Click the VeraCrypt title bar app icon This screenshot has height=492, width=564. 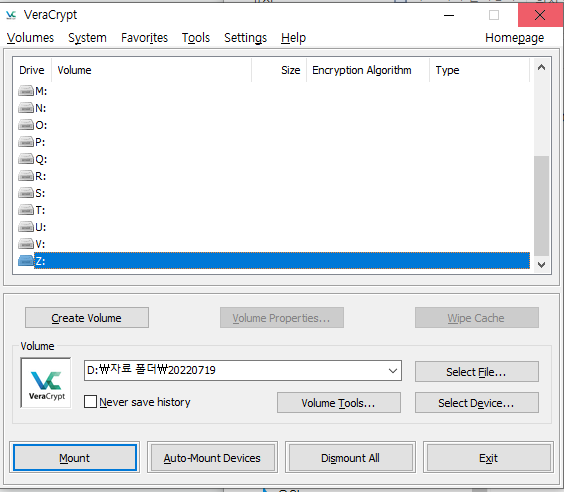(11, 15)
